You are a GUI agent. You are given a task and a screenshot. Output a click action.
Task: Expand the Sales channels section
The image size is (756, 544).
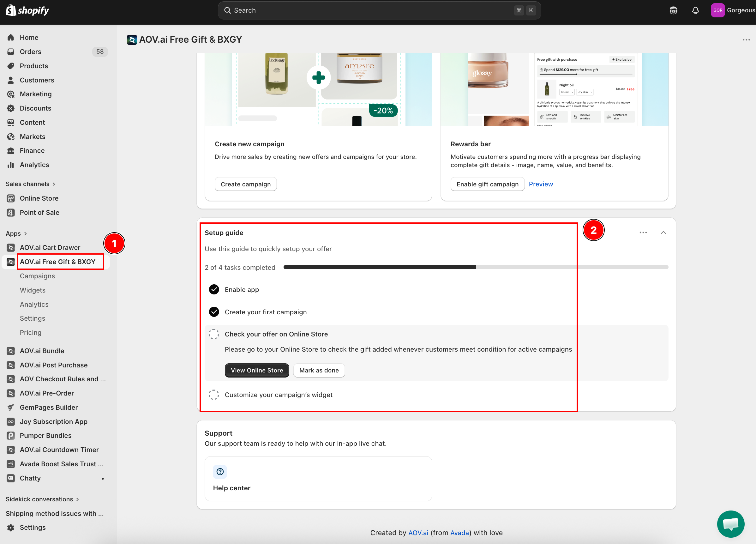tap(31, 184)
